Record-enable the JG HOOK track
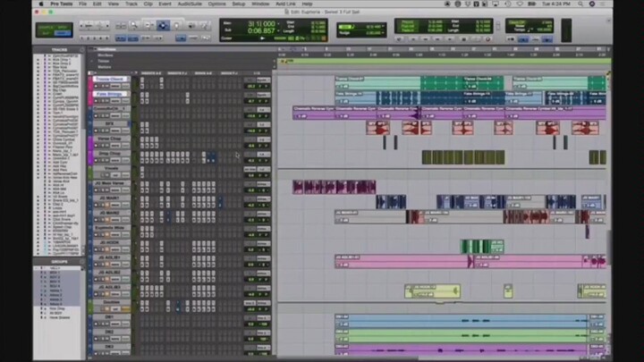Image resolution: width=644 pixels, height=362 pixels. tap(96, 249)
